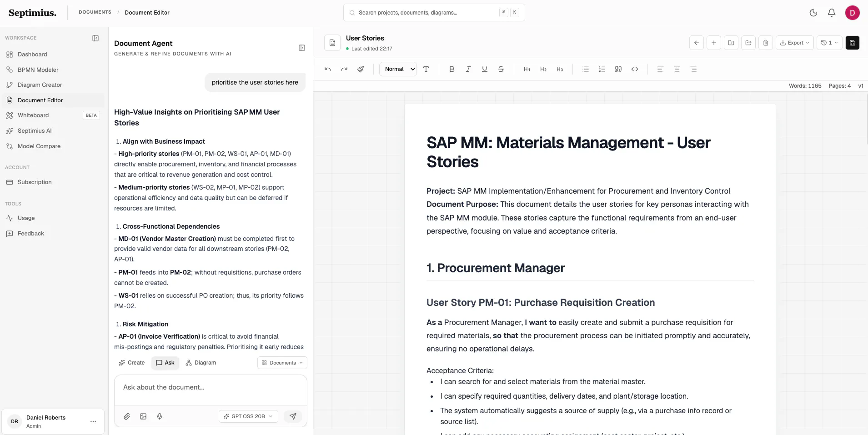Collapse the Document Agent panel
The width and height of the screenshot is (868, 435).
tap(302, 48)
